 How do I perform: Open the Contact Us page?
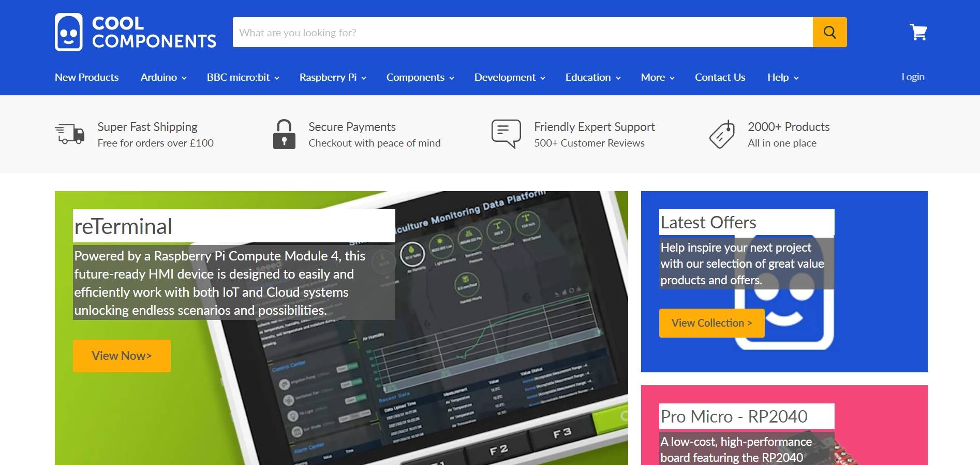click(x=720, y=77)
